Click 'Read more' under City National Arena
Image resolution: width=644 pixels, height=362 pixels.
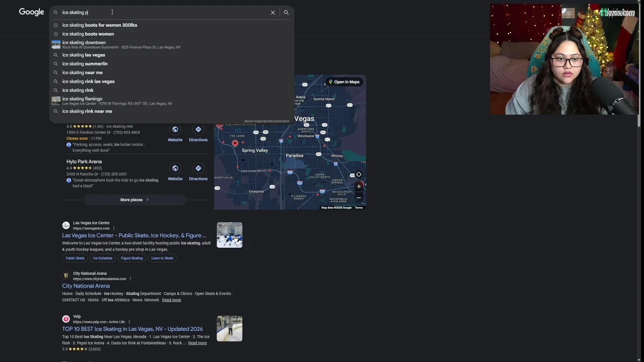point(172,300)
